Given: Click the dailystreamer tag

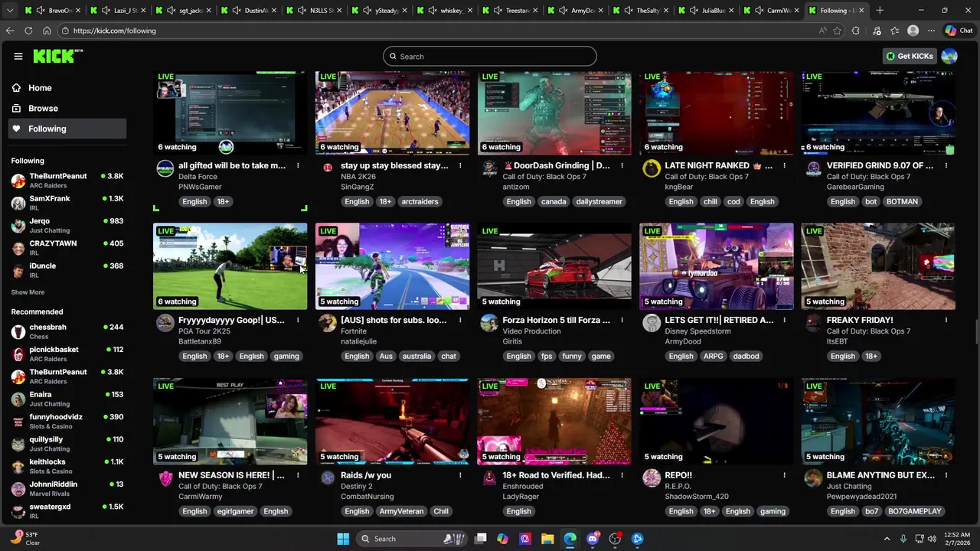Looking at the screenshot, I should tap(599, 201).
